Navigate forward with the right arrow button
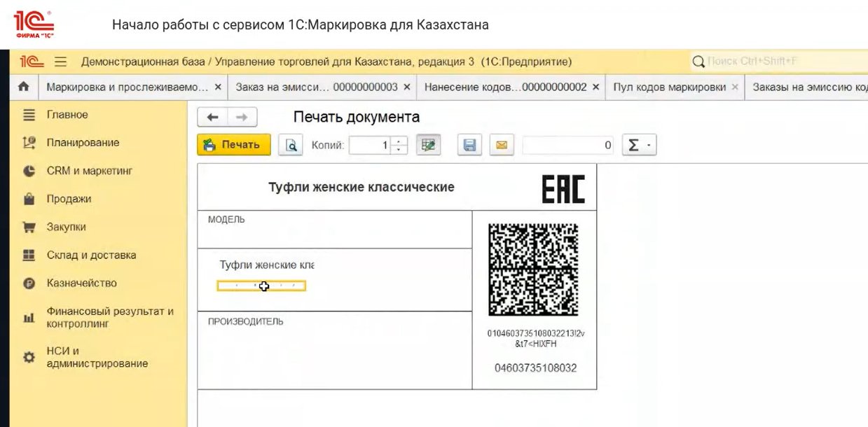This screenshot has width=868, height=427. click(242, 117)
